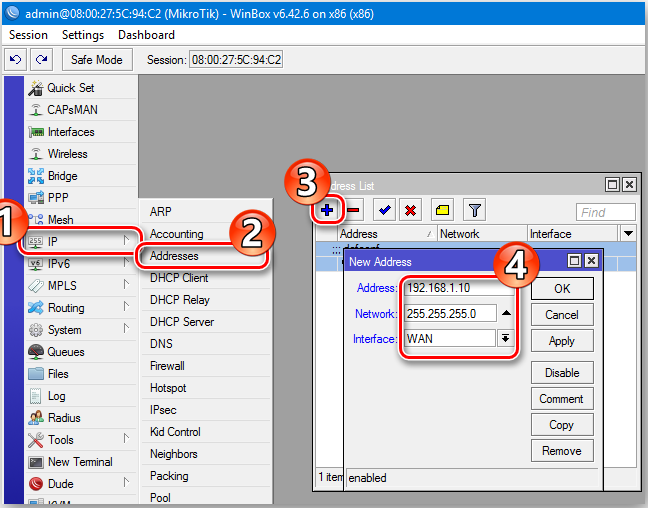Open the Queues sidebar item
The image size is (648, 508).
coord(81,352)
